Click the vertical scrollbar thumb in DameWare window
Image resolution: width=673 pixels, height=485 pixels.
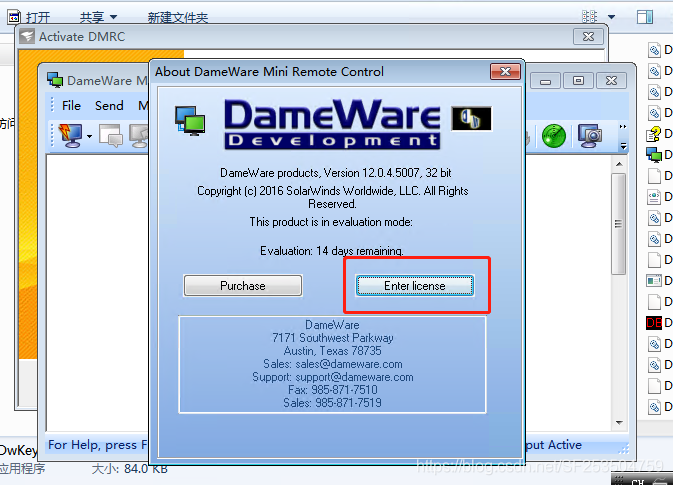pos(618,224)
